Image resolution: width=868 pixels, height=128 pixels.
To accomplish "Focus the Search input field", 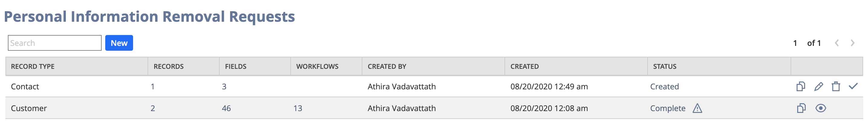I will point(54,43).
